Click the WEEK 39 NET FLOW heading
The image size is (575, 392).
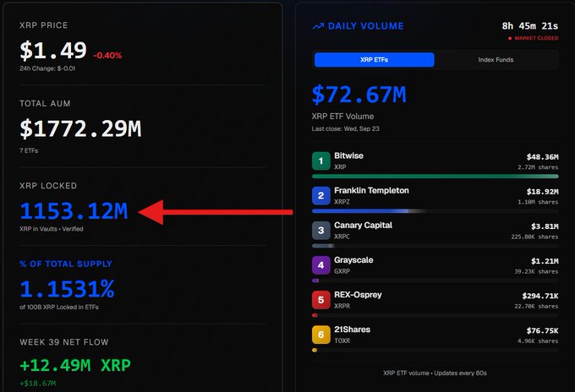64,342
